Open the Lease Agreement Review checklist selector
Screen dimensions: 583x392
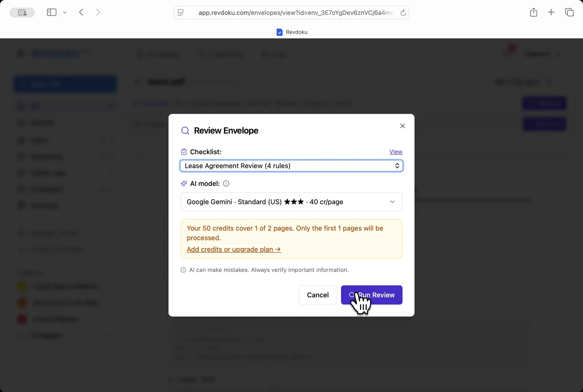coord(291,166)
